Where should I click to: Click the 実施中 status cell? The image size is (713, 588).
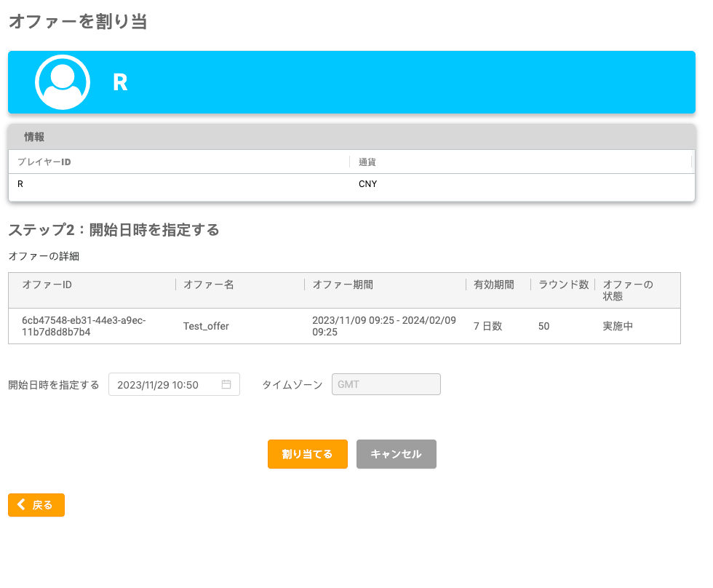(x=618, y=326)
